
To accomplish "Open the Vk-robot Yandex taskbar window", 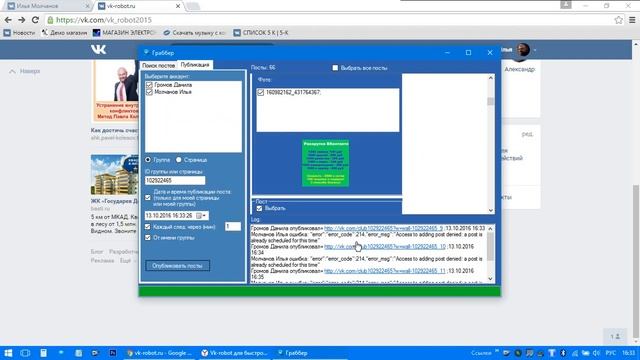I will 234,353.
